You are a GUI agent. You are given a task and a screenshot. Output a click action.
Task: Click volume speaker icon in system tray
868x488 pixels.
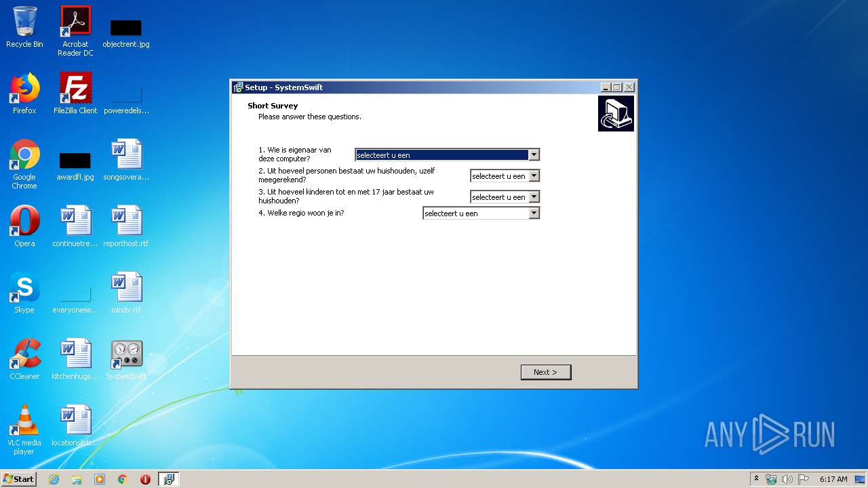(787, 479)
